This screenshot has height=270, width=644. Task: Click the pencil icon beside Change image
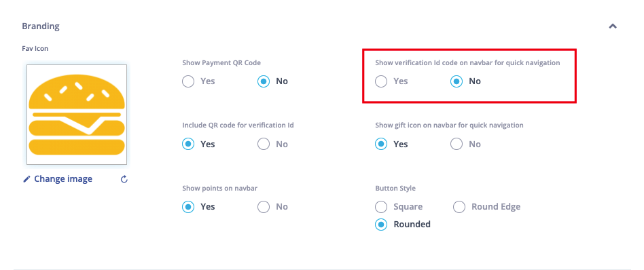(x=26, y=179)
